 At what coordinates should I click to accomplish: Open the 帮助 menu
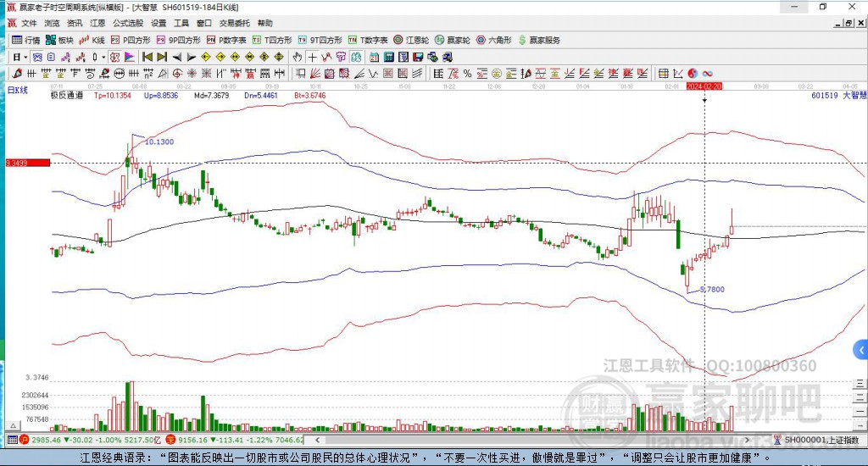pos(265,23)
